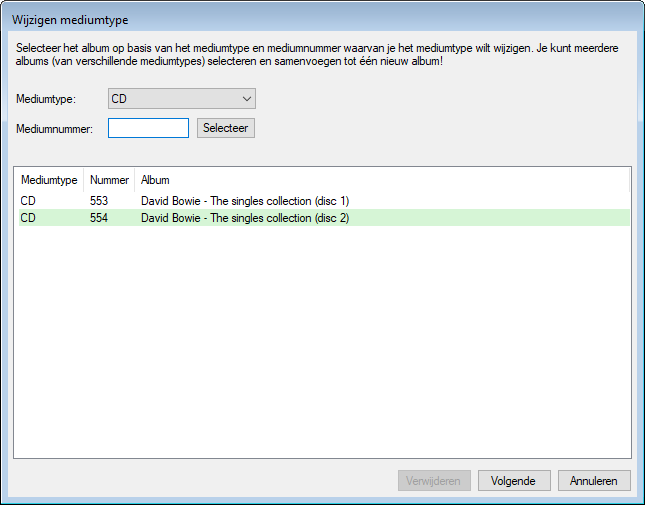
Task: Select the row with number 553
Action: (324, 201)
